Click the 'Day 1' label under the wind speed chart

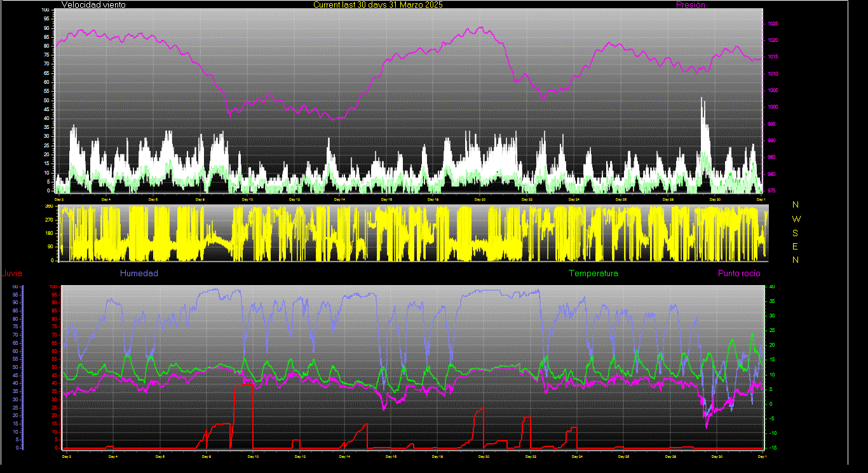(x=761, y=199)
